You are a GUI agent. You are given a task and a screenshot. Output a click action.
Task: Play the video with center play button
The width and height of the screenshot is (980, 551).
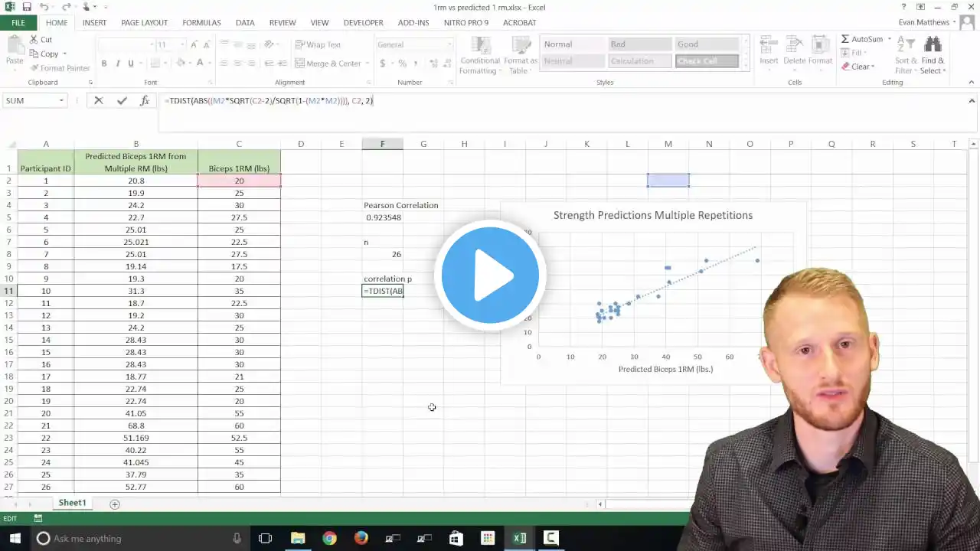click(490, 275)
